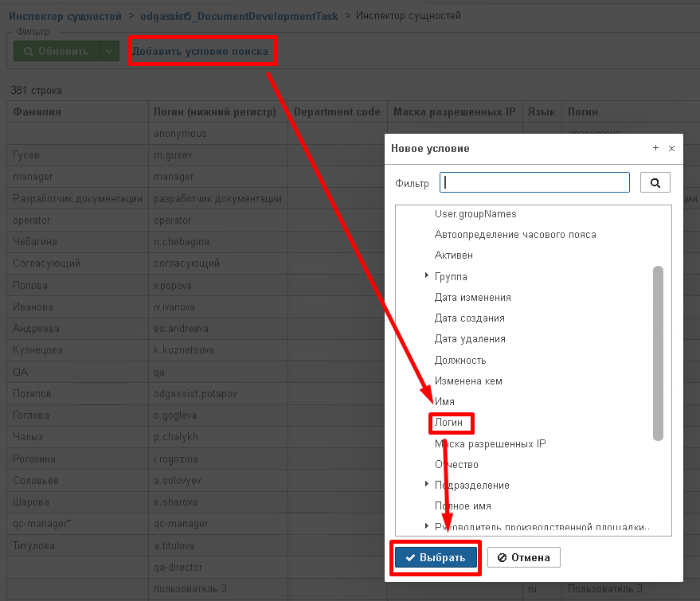The height and width of the screenshot is (601, 700).
Task: Click the Язык column header
Action: (542, 111)
